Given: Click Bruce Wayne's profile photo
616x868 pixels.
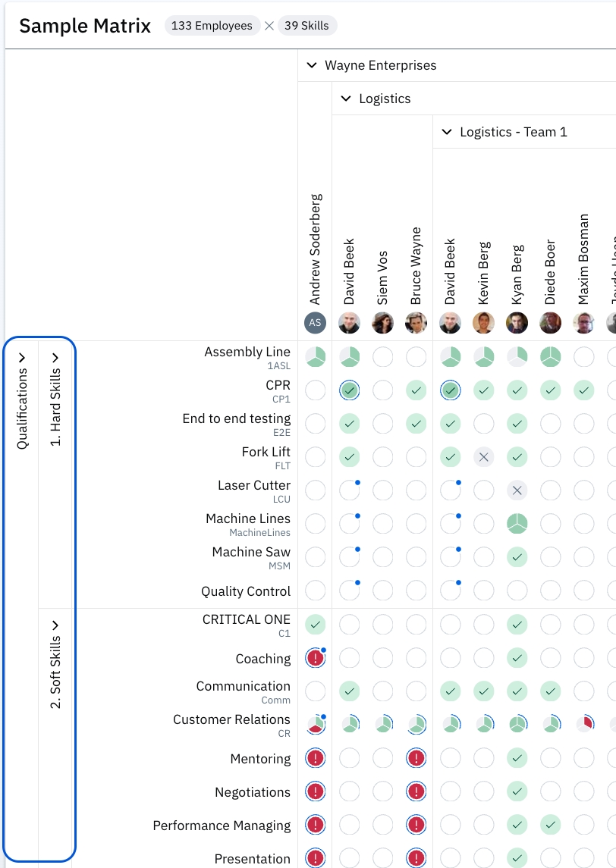Looking at the screenshot, I should [416, 323].
